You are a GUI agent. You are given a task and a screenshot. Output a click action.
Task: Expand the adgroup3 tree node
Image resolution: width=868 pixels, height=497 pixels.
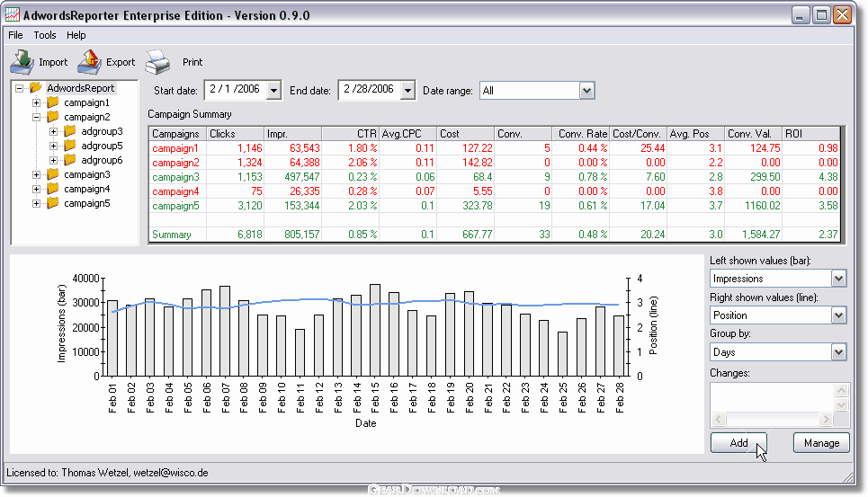click(53, 131)
